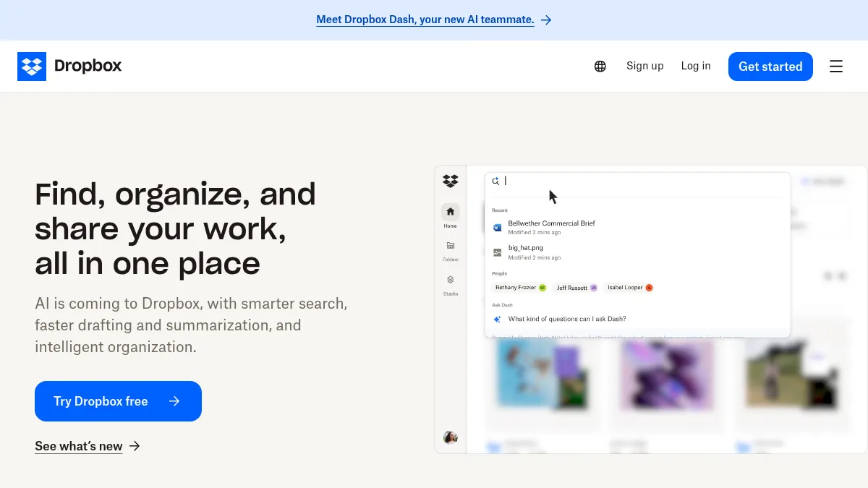Open the language globe icon
868x488 pixels.
[x=600, y=66]
